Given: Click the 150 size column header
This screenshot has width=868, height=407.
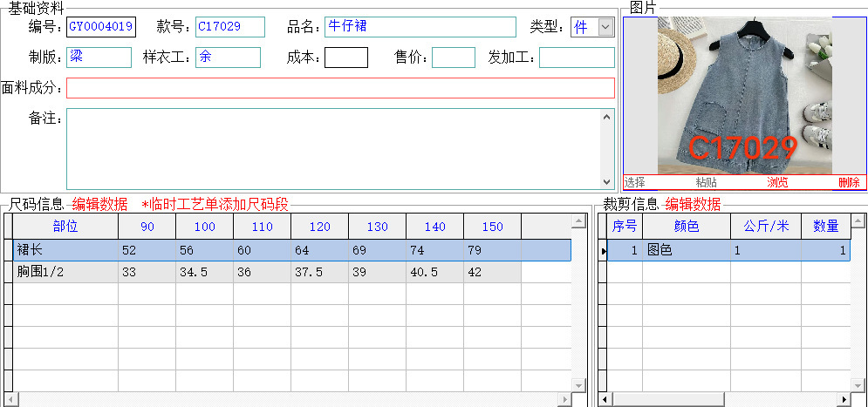Looking at the screenshot, I should coord(493,227).
